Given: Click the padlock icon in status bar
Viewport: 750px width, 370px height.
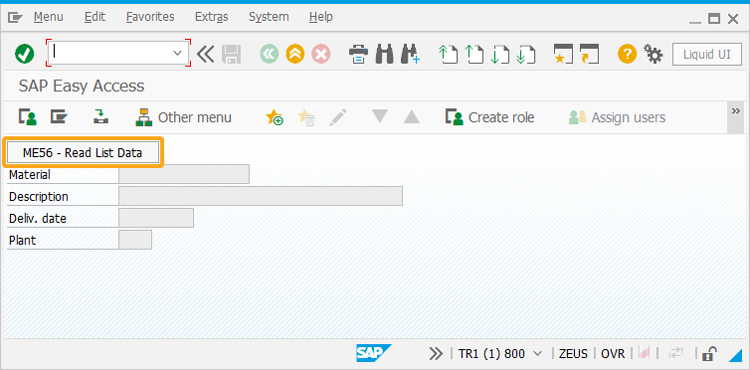Looking at the screenshot, I should (x=709, y=354).
